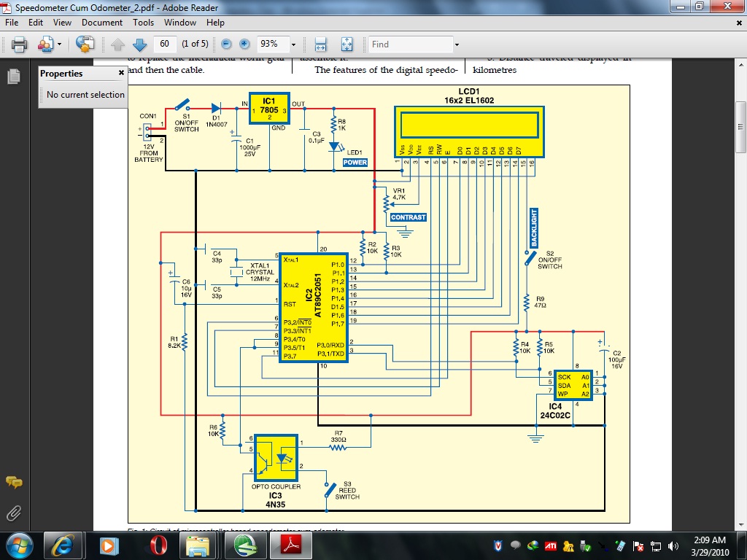Open Opera browser from the taskbar
Image resolution: width=747 pixels, height=560 pixels.
coord(158,545)
